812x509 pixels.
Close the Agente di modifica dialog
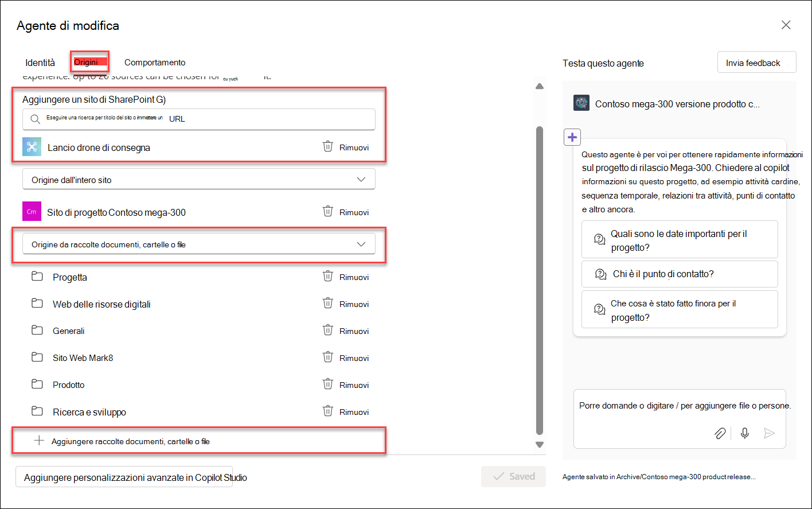coord(786,25)
